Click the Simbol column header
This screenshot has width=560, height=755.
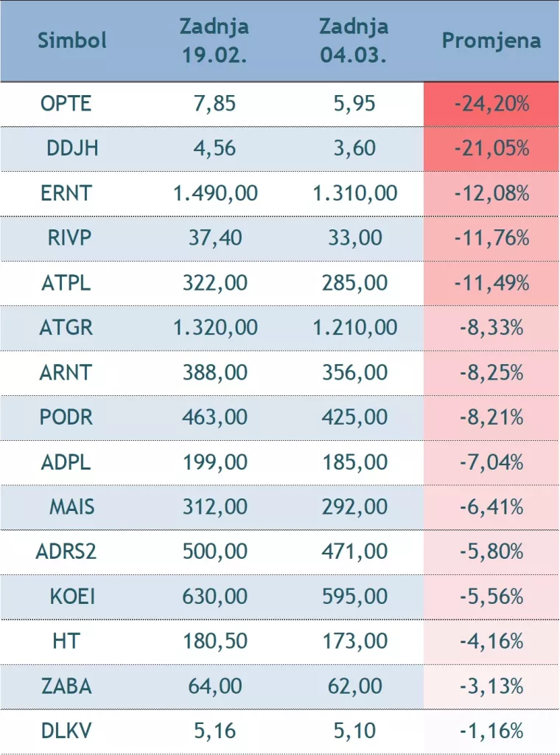pyautogui.click(x=72, y=40)
